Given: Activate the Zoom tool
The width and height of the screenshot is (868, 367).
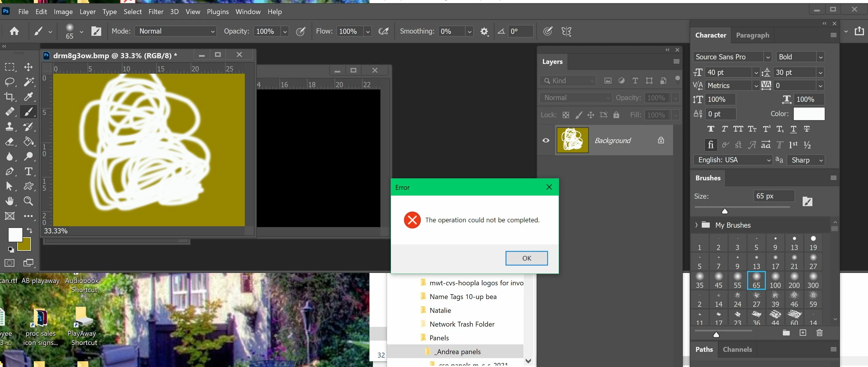Looking at the screenshot, I should tap(28, 201).
